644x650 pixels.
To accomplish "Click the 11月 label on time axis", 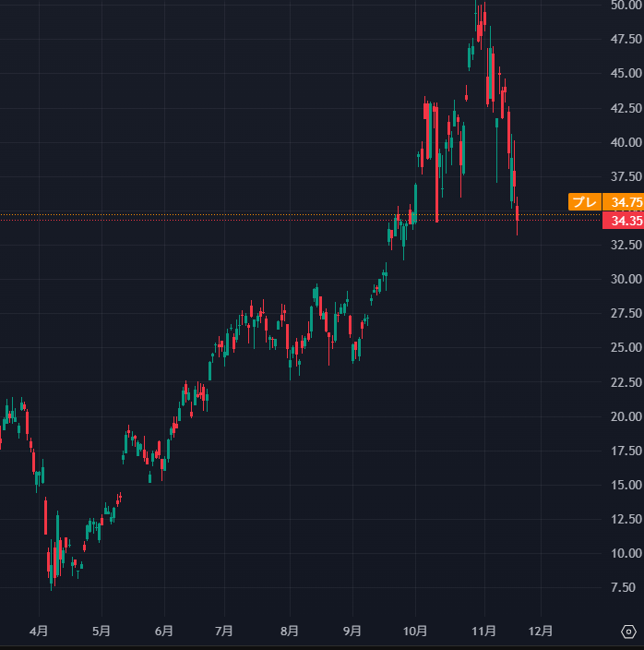I will 484,632.
